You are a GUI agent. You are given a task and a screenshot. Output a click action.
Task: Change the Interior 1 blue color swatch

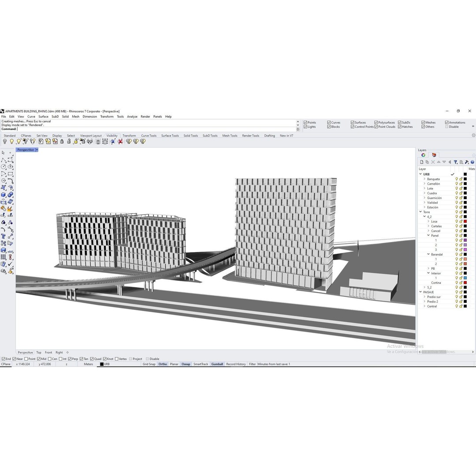point(465,278)
